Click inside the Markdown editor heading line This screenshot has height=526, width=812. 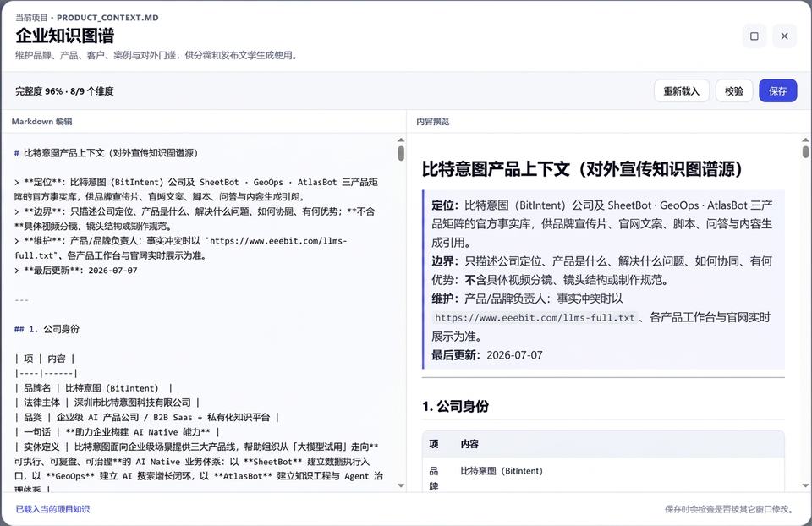[106, 153]
